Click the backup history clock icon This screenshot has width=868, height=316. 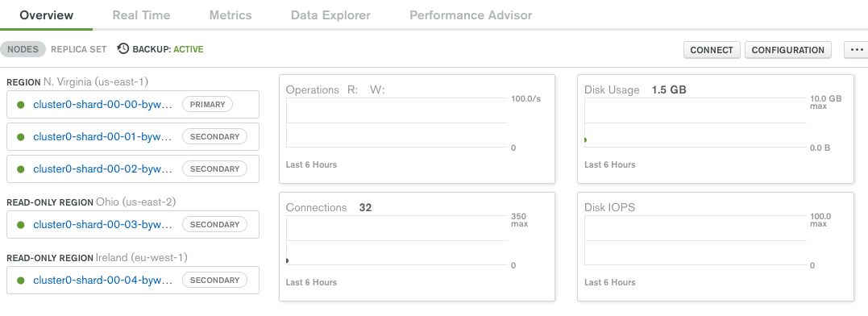123,48
